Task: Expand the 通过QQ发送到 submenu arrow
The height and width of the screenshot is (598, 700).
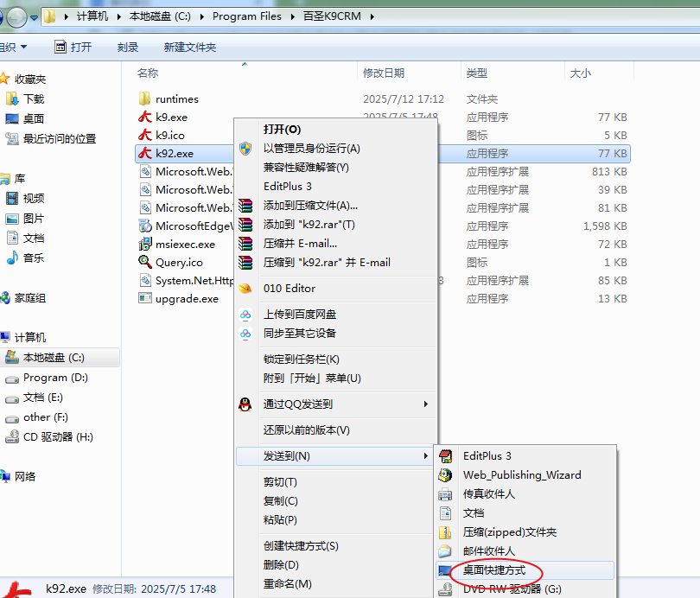Action: 425,404
